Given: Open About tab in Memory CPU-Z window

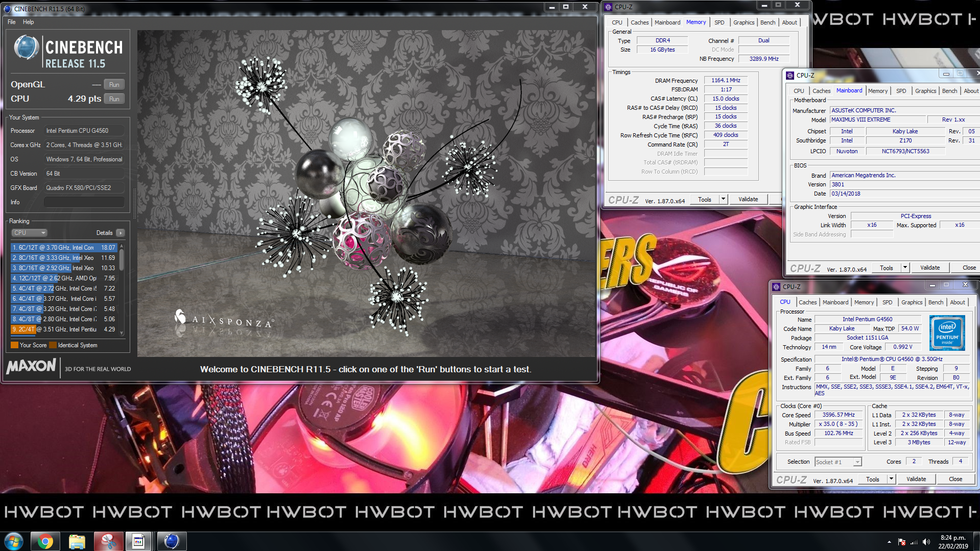Looking at the screenshot, I should click(x=790, y=22).
